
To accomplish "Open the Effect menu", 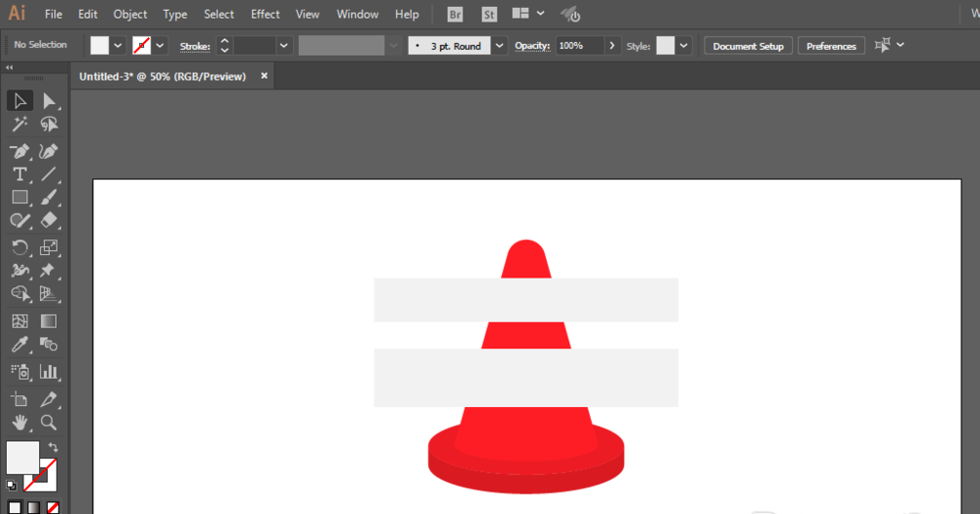I will coord(265,15).
